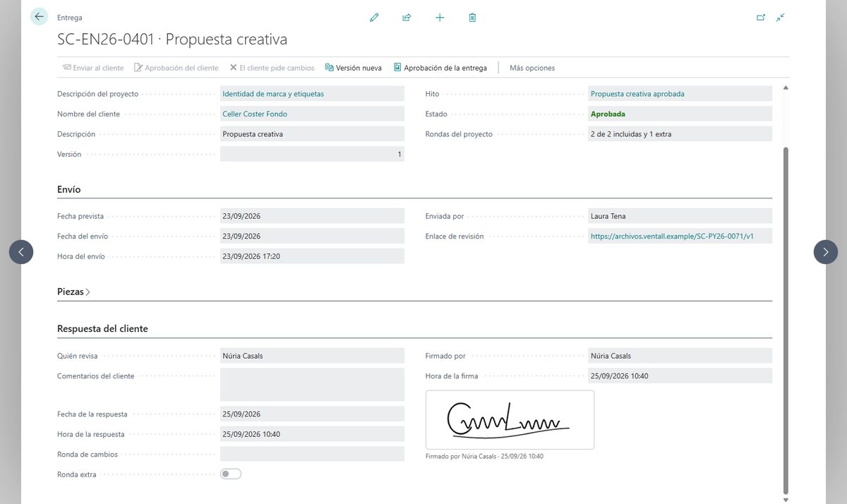
Task: Go to previous record arrow
Action: click(x=21, y=252)
